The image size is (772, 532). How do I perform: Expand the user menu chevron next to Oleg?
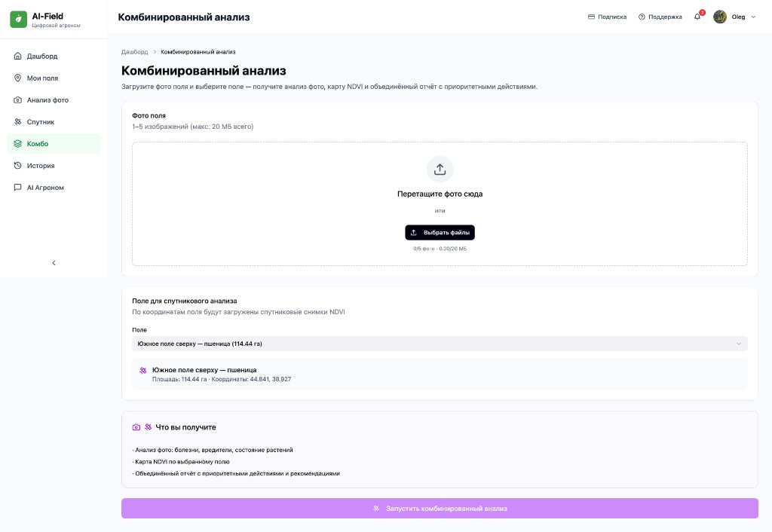point(753,17)
